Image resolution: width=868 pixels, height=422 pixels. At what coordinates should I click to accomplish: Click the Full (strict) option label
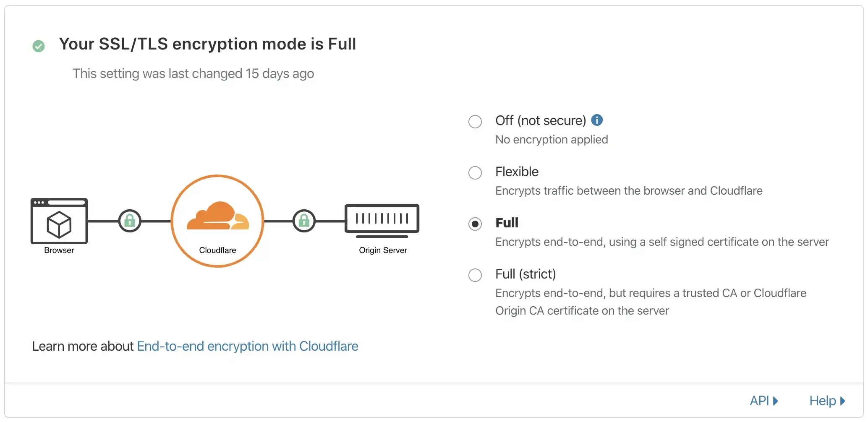[526, 274]
